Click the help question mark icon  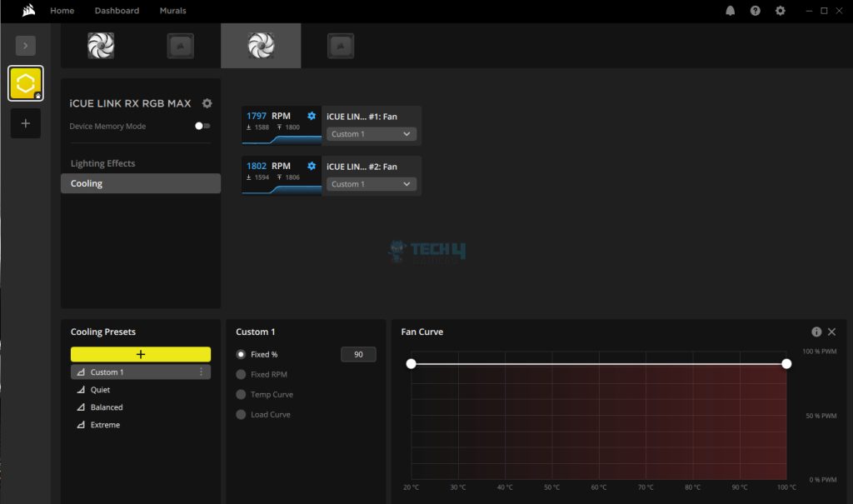tap(755, 11)
